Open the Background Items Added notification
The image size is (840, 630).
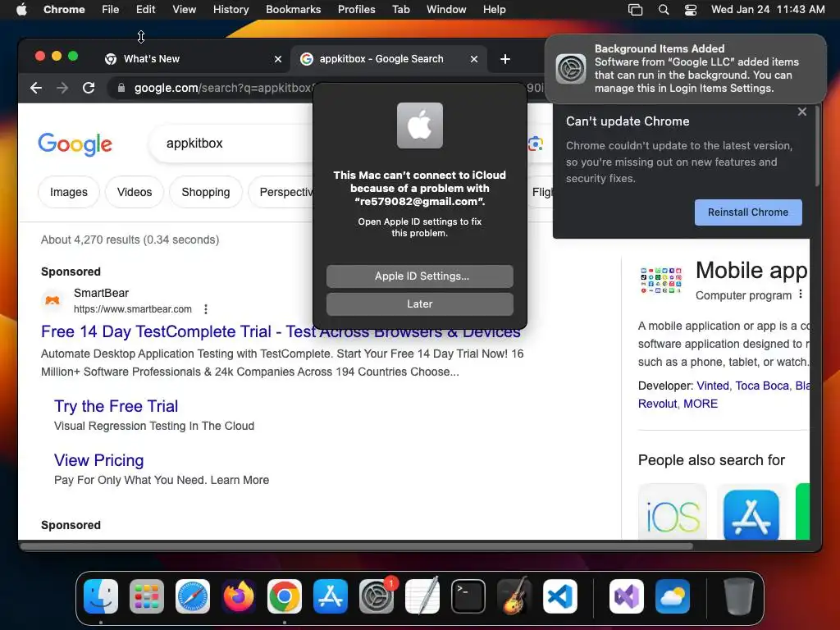[x=685, y=69]
